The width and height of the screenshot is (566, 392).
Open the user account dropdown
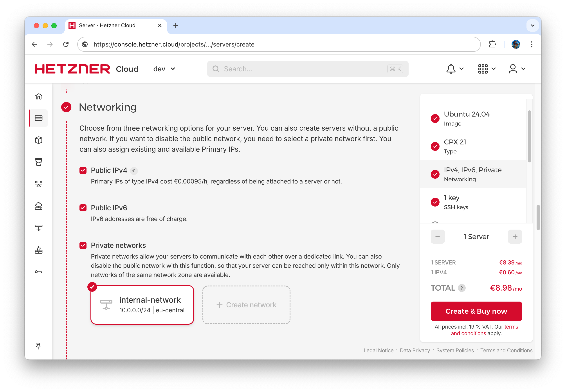517,69
